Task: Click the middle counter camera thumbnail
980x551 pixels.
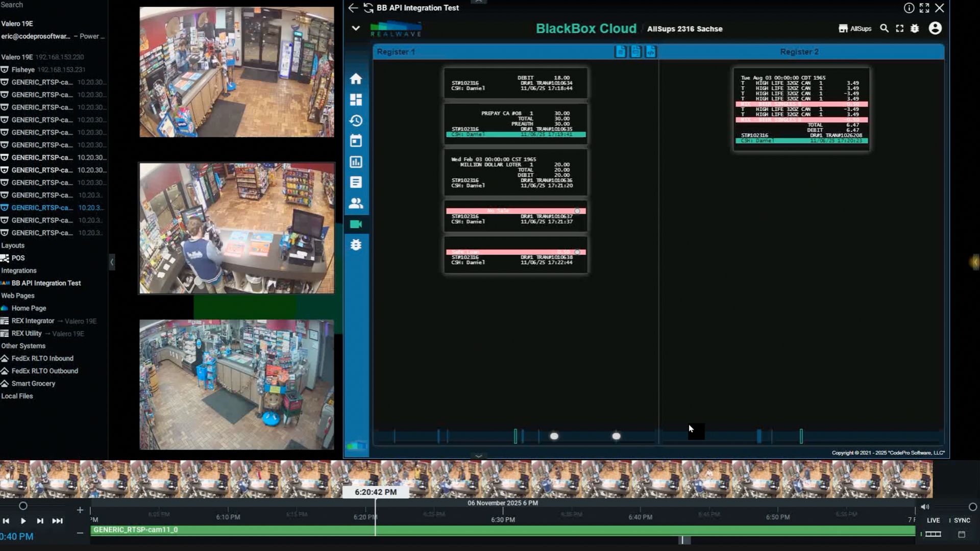Action: coord(237,228)
